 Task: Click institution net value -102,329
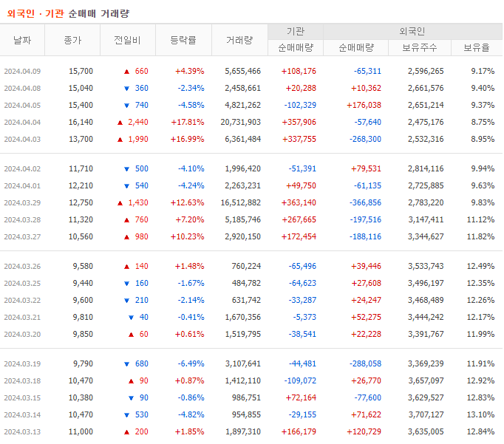coord(300,105)
